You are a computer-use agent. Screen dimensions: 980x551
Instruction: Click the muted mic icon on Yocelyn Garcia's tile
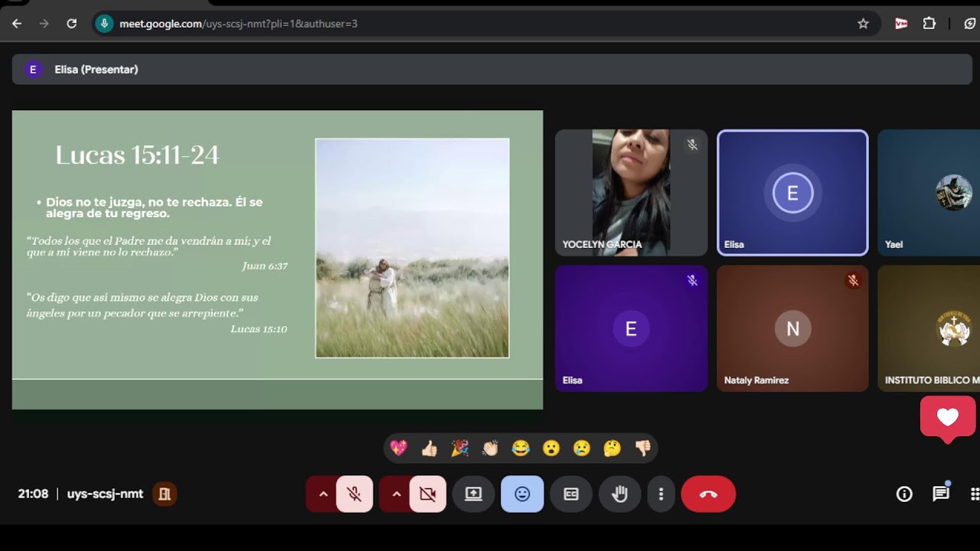point(692,145)
